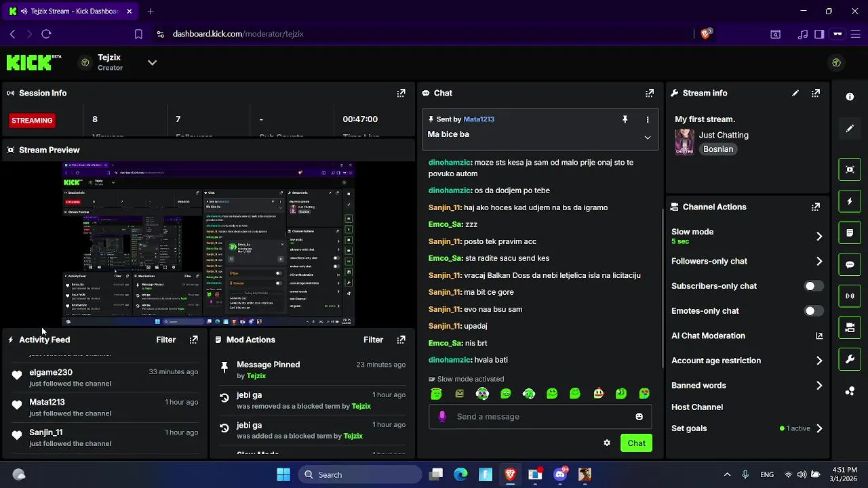The width and height of the screenshot is (868, 488).
Task: Open Microsoft Edge from the taskbar
Action: (x=460, y=474)
